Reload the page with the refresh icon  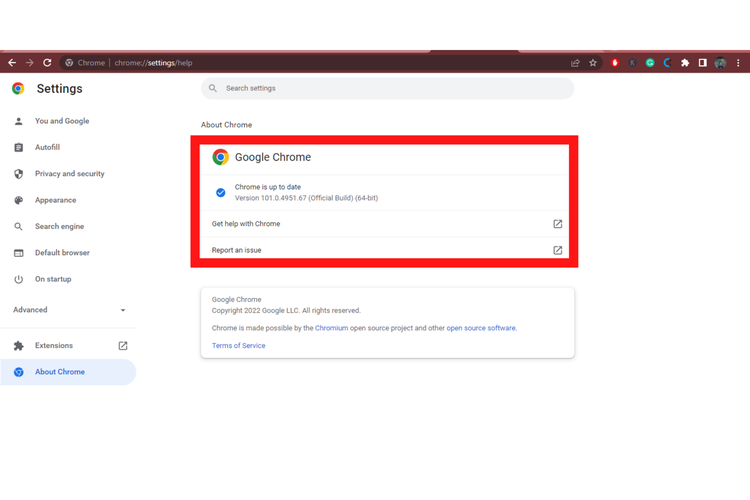(x=47, y=63)
